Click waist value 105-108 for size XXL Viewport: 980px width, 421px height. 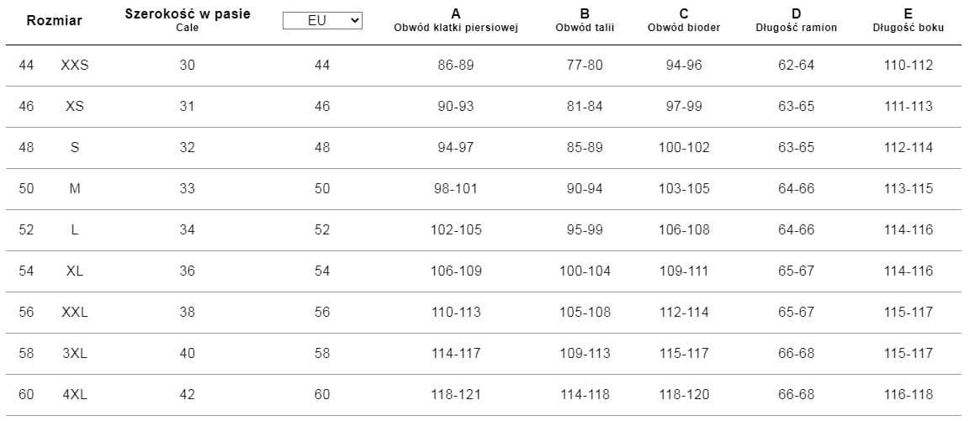pos(585,313)
